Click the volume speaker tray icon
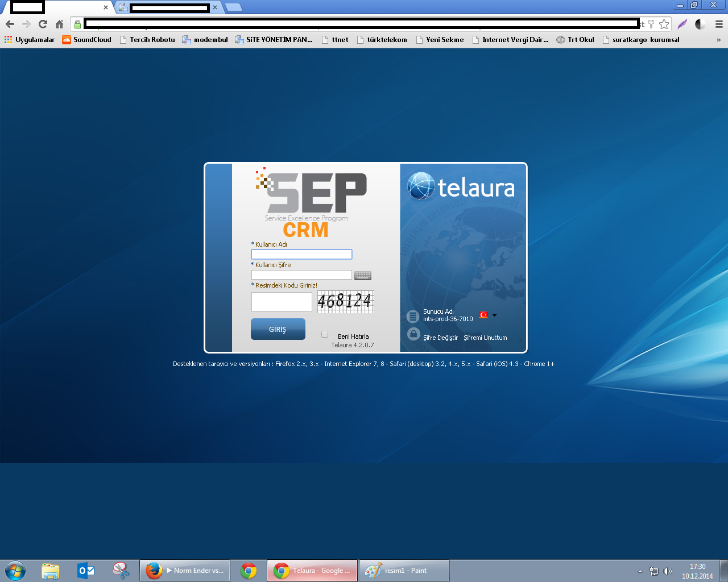 (x=668, y=571)
